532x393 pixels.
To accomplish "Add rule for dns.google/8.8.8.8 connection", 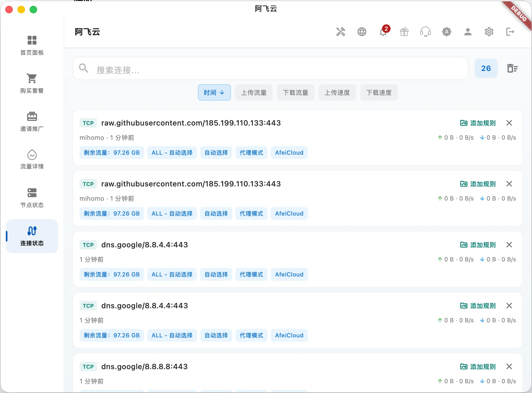I will point(478,367).
